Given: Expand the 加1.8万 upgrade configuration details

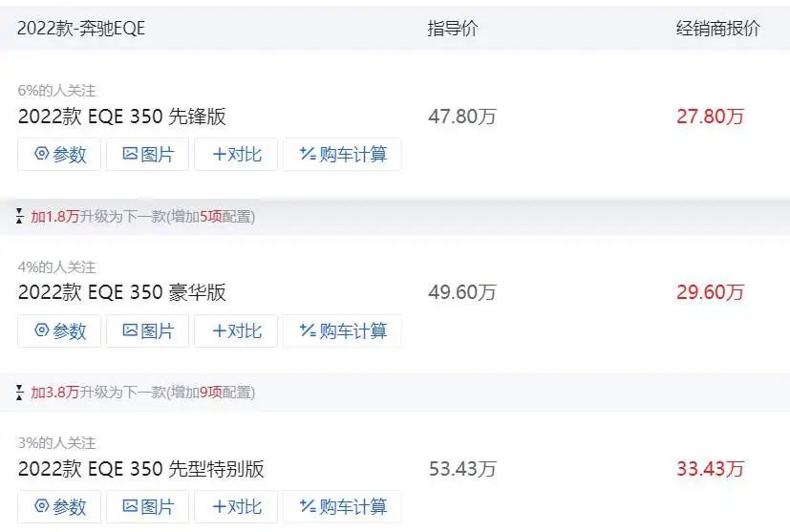Looking at the screenshot, I should (135, 217).
